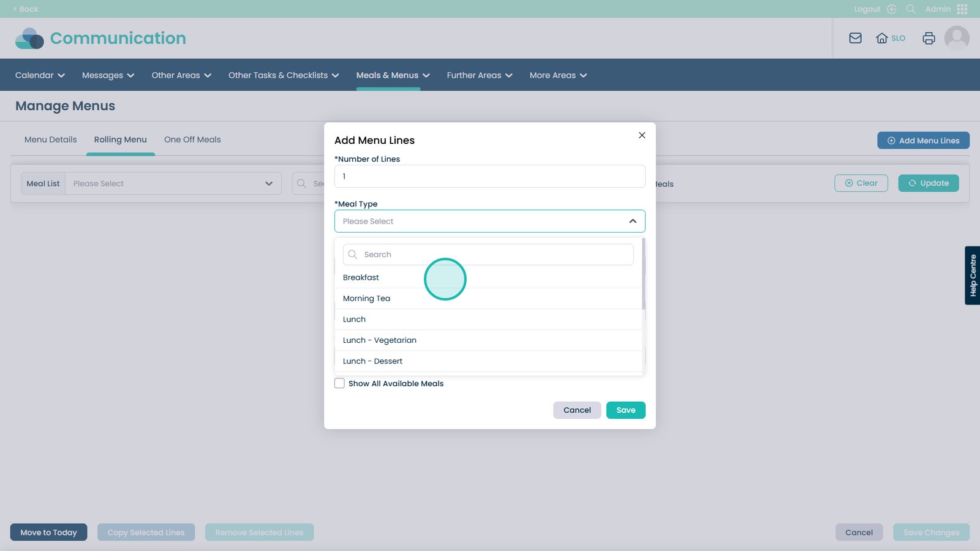Click the Move to Today button
Image resolution: width=980 pixels, height=551 pixels.
(x=48, y=533)
